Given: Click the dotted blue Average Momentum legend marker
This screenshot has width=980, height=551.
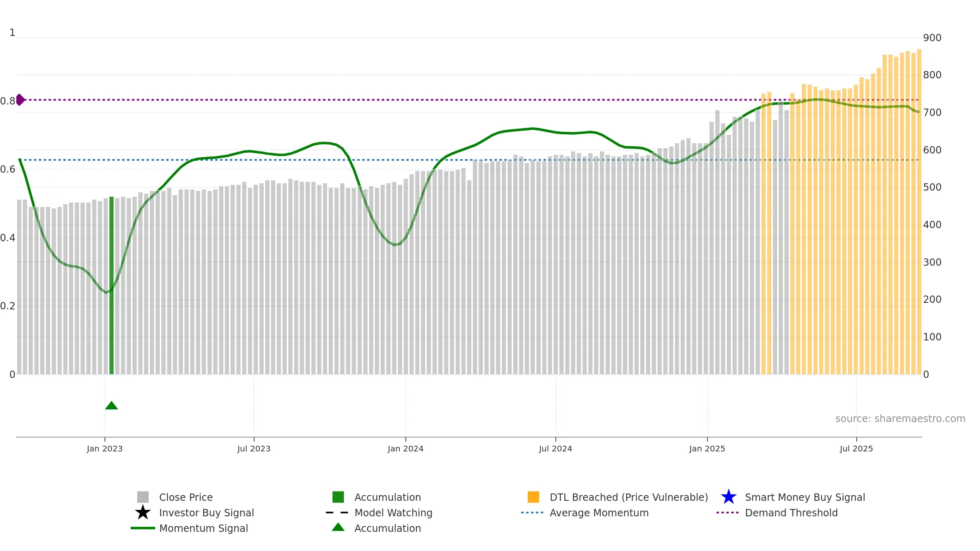Looking at the screenshot, I should tap(532, 512).
